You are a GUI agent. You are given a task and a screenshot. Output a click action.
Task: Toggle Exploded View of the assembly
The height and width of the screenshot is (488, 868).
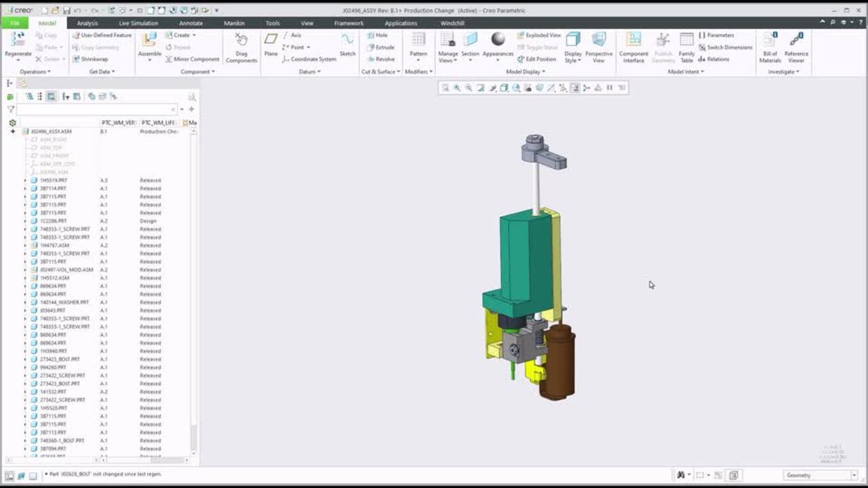[538, 35]
